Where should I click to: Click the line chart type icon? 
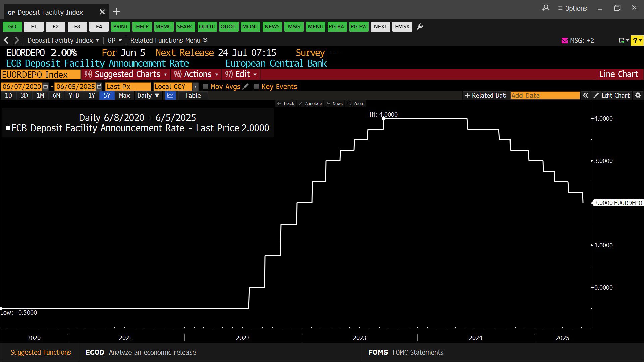pos(170,95)
